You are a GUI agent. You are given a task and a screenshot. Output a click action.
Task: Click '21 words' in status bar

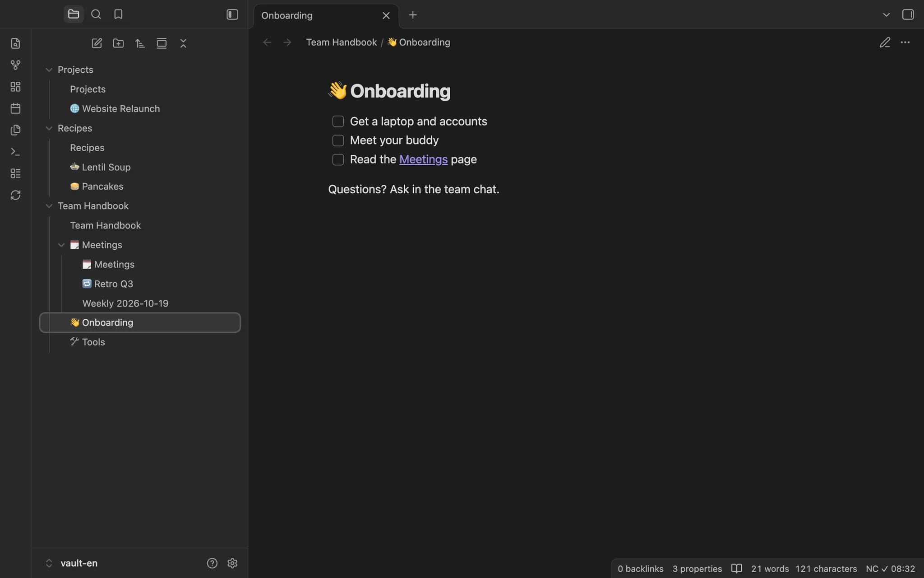pos(770,569)
